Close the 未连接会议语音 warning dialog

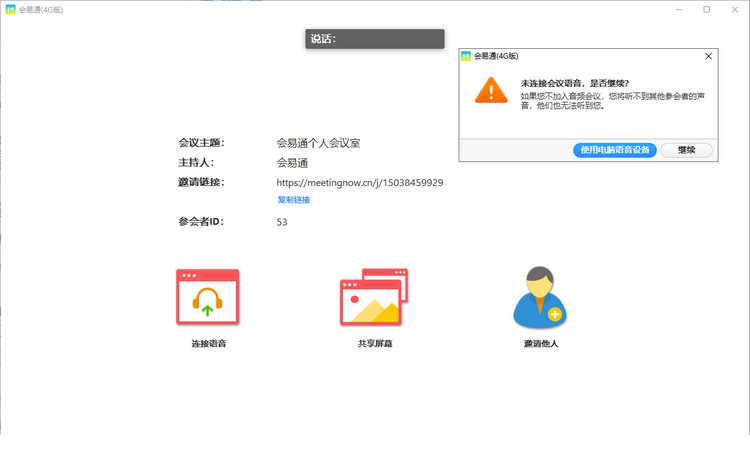point(708,56)
